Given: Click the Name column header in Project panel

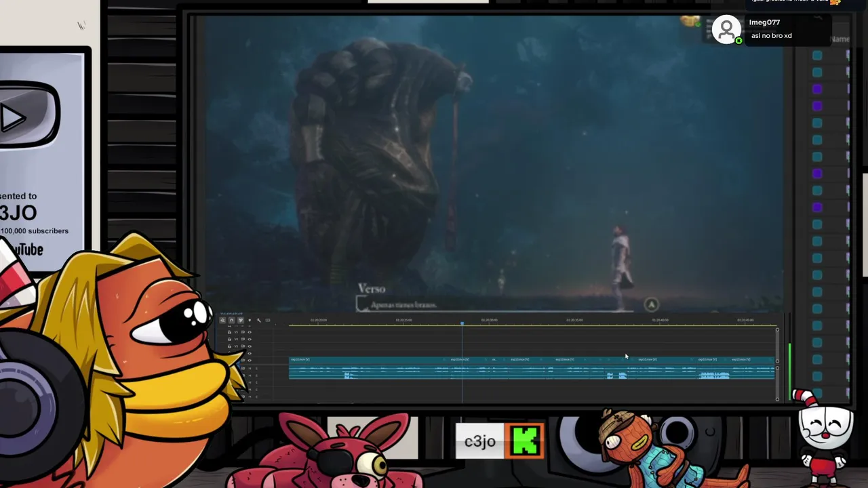Looking at the screenshot, I should point(840,39).
